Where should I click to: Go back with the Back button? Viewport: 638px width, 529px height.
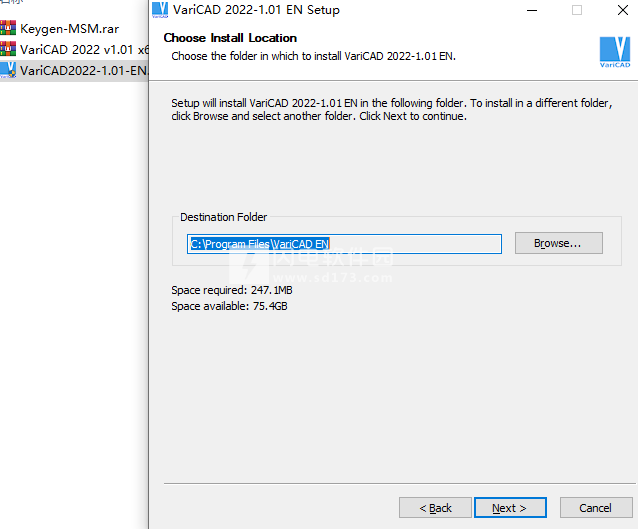[435, 508]
